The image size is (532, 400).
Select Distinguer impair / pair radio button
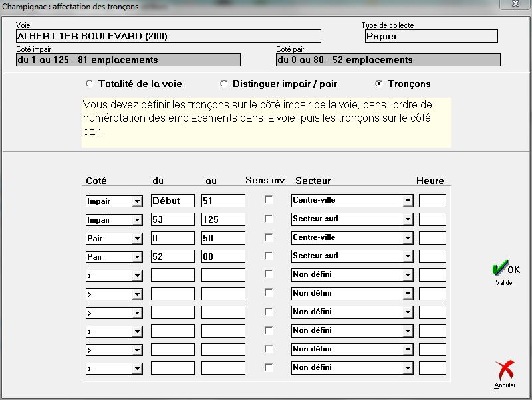(x=224, y=84)
